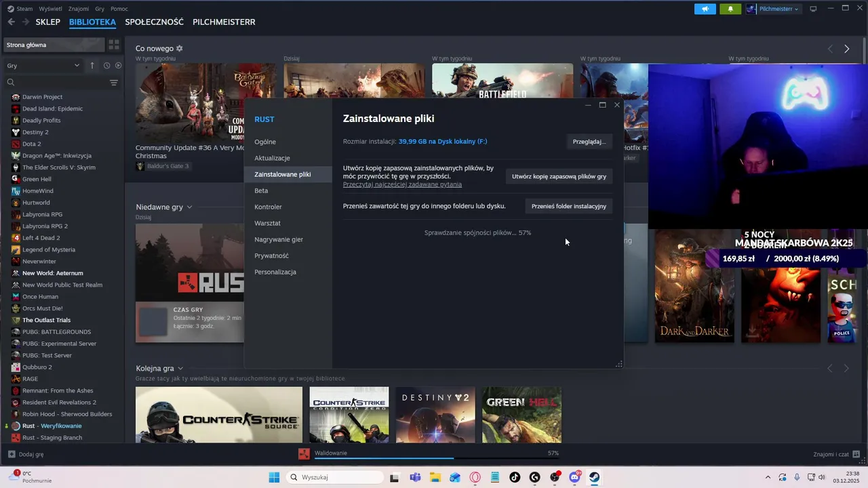Toggle recent-activity clock filter in sidebar
The height and width of the screenshot is (488, 868).
coord(106,66)
